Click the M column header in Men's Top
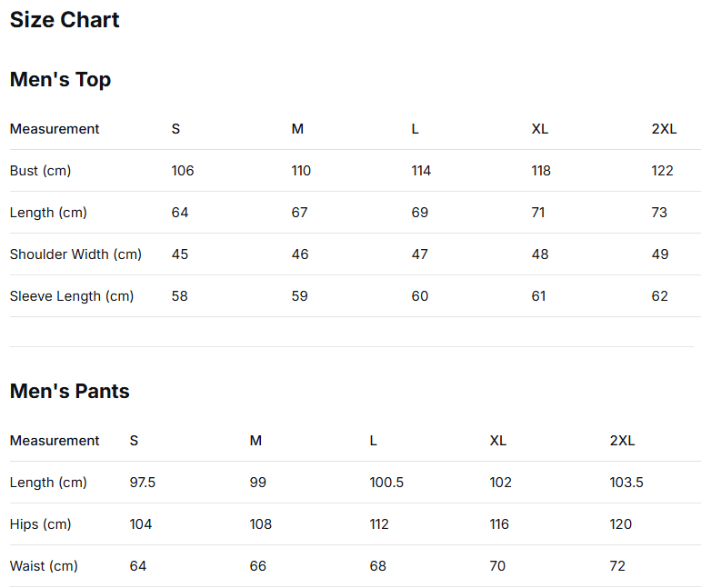The width and height of the screenshot is (701, 588). (297, 129)
